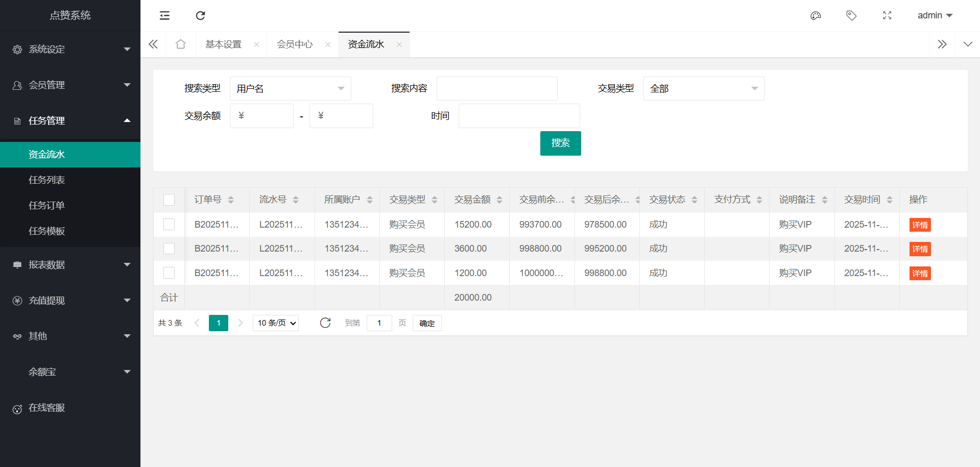
Task: Switch to the 会员中心 tab
Action: tap(295, 44)
